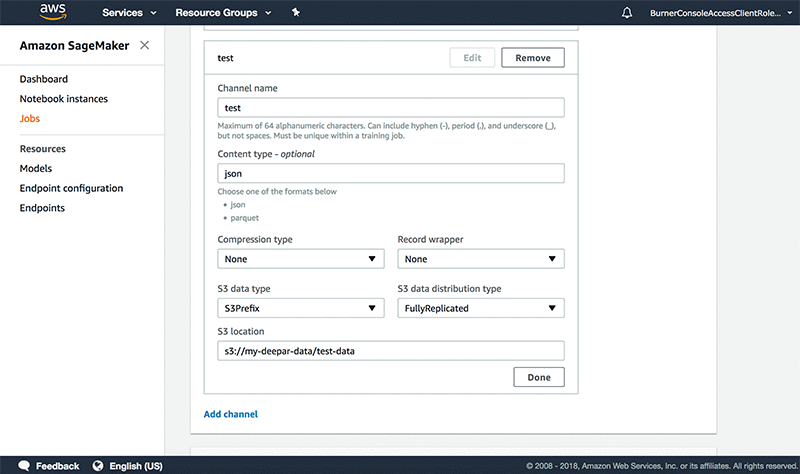The height and width of the screenshot is (474, 800).
Task: Open the BurnerConsoleAccessClientRole account menu
Action: (720, 13)
